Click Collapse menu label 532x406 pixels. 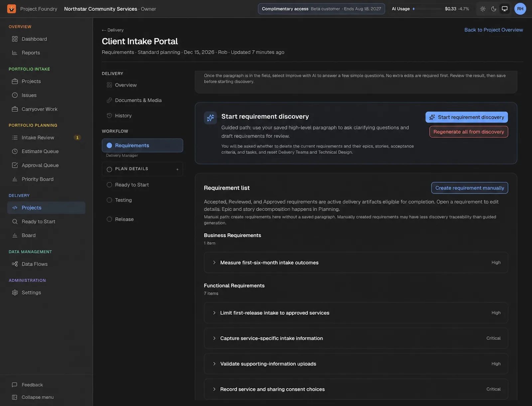coord(38,397)
